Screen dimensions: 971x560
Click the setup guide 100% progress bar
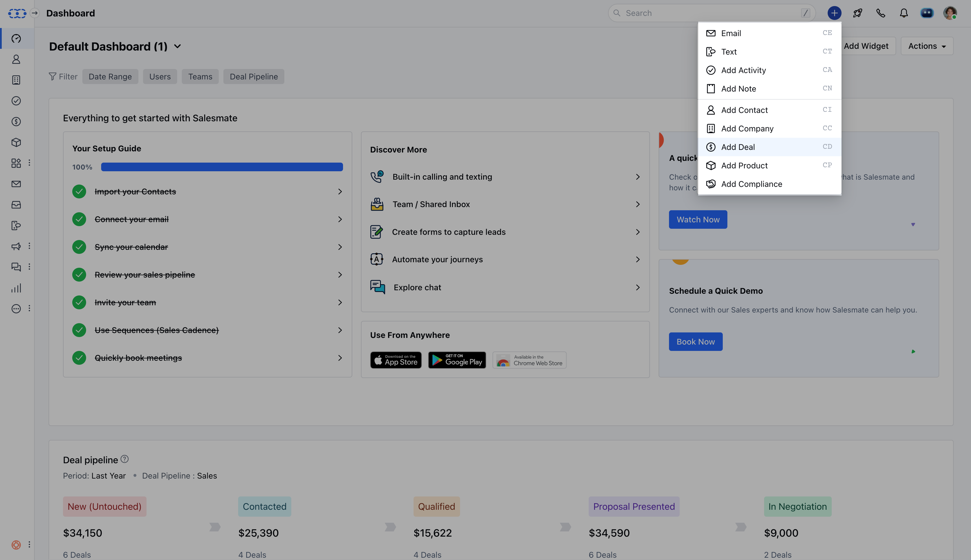(222, 167)
